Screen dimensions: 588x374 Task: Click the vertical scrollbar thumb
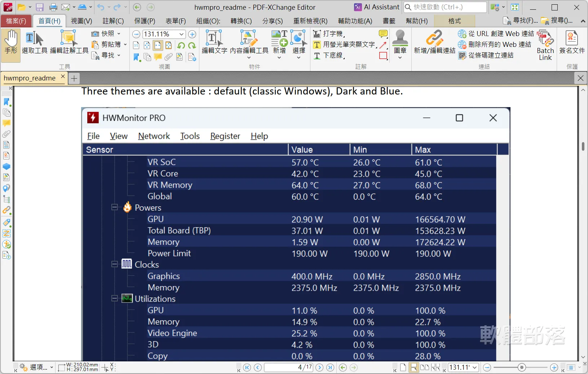(x=583, y=146)
